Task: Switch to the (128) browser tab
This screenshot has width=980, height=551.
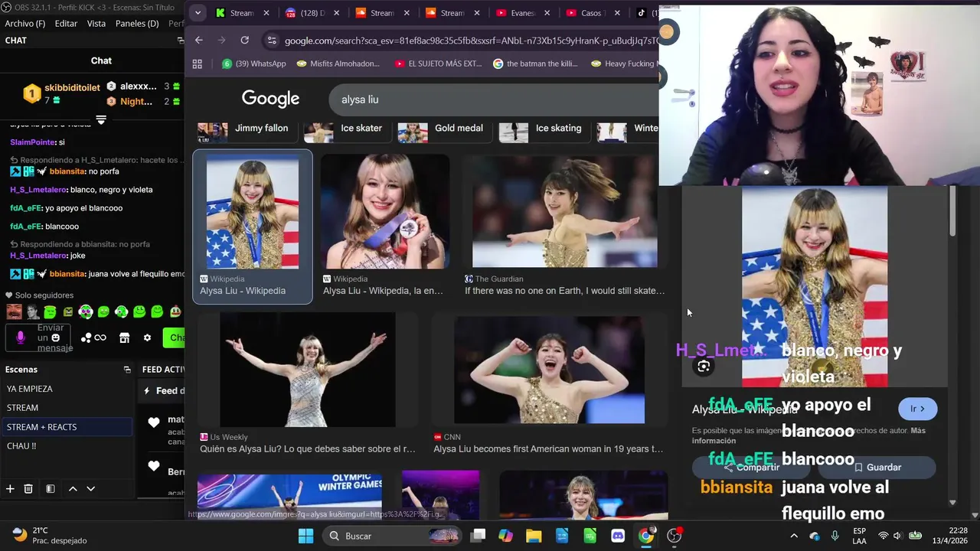Action: (314, 13)
